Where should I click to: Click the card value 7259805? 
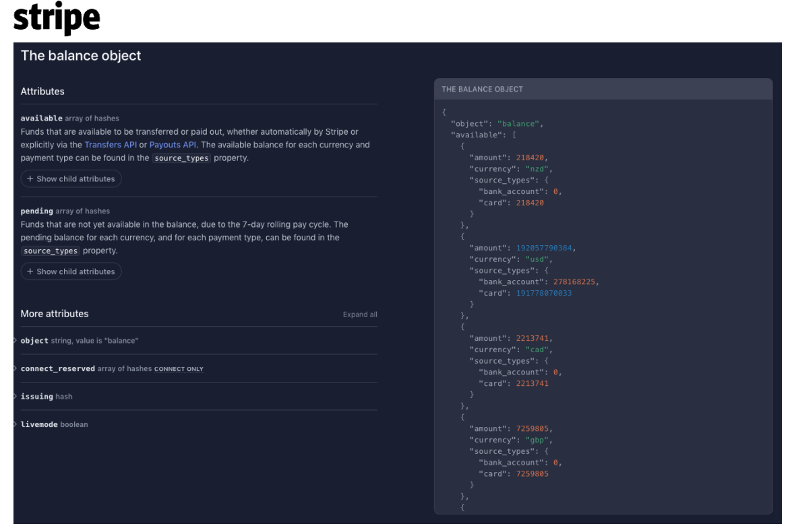click(532, 474)
